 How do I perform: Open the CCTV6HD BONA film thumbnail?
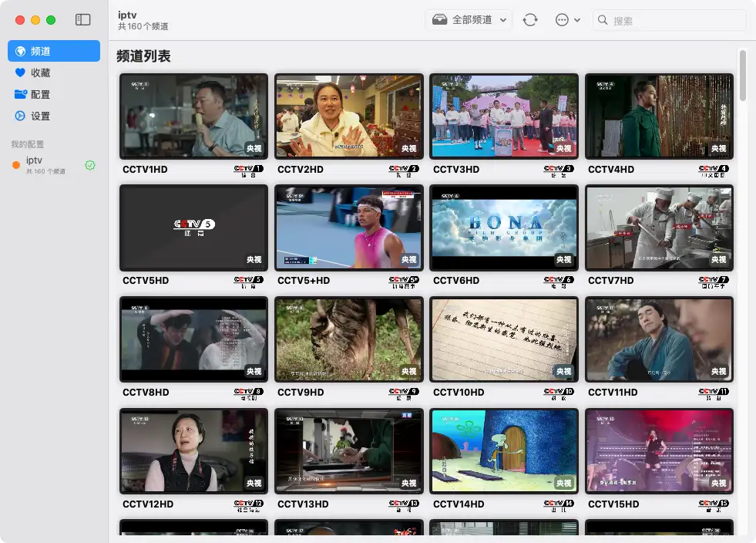pos(504,228)
